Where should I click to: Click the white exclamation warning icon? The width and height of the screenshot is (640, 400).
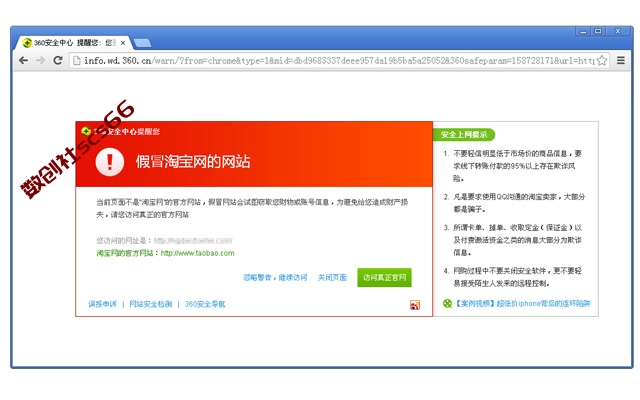(x=110, y=162)
